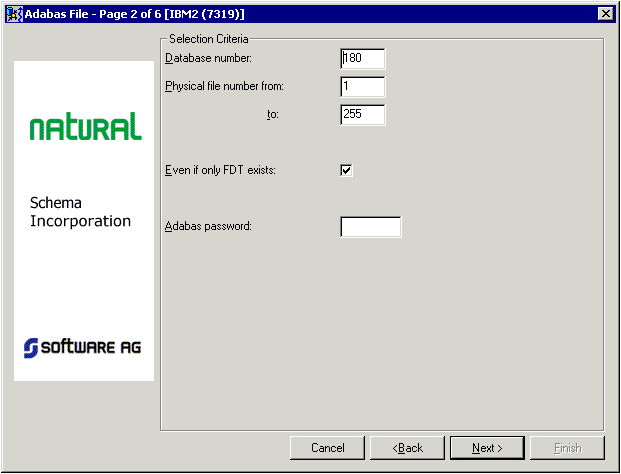
Task: Go to the previous page with Back
Action: 407,448
